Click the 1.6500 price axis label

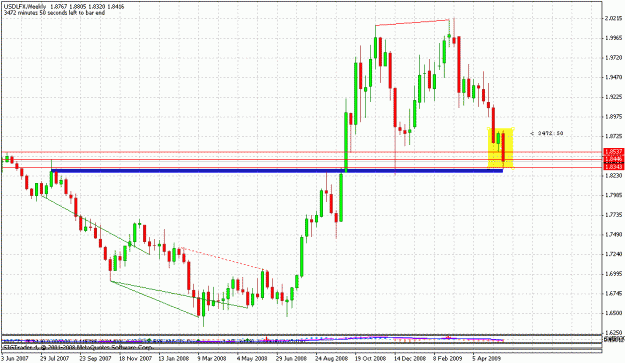613,313
